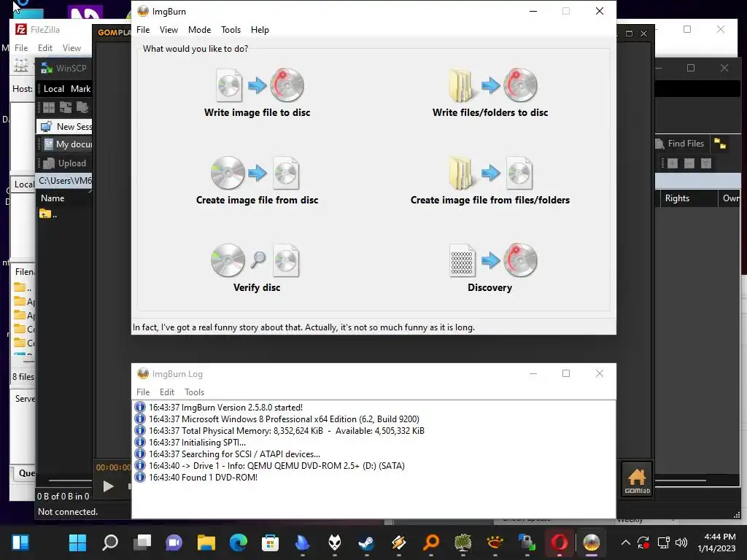Open FileZilla View menu
747x560 pixels.
pyautogui.click(x=71, y=48)
